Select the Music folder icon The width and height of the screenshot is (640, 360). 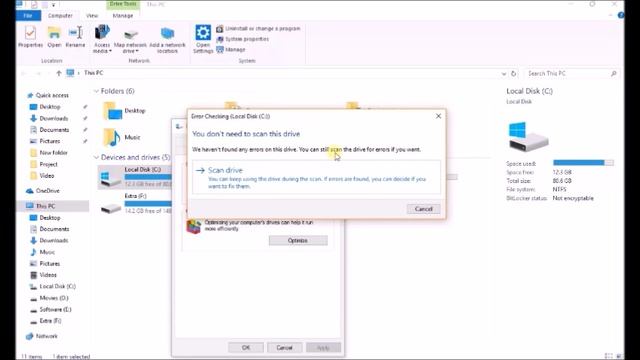click(x=112, y=137)
